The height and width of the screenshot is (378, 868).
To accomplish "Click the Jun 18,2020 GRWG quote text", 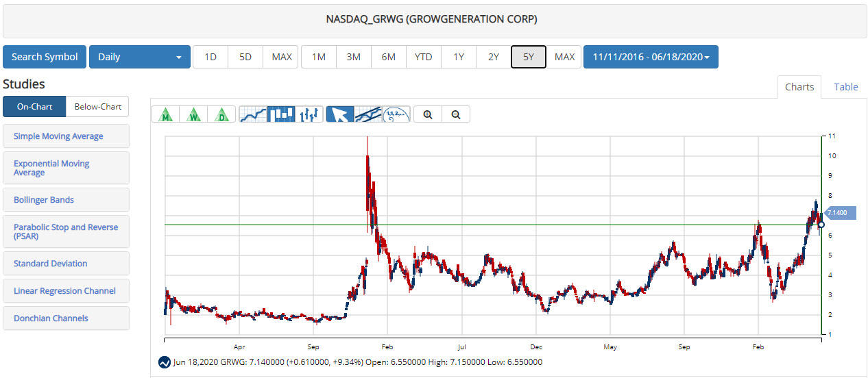I will tap(359, 362).
